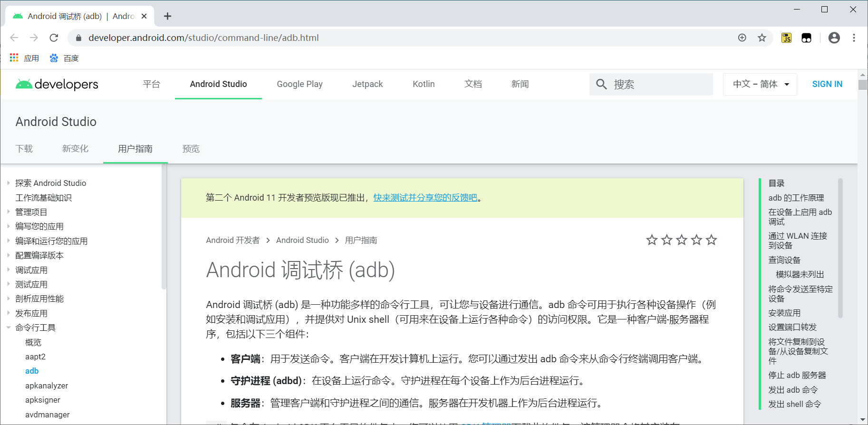Click the forward navigation arrow
Screen dimensions: 868x425
tap(34, 38)
